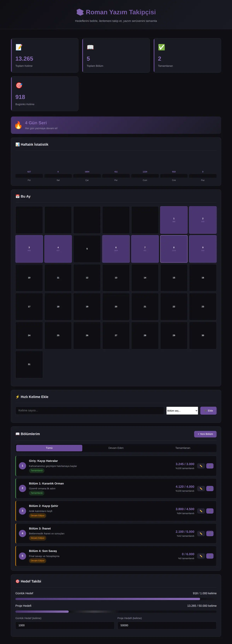
Task: Select day 1 in Bu Ay calendar
Action: tap(174, 220)
